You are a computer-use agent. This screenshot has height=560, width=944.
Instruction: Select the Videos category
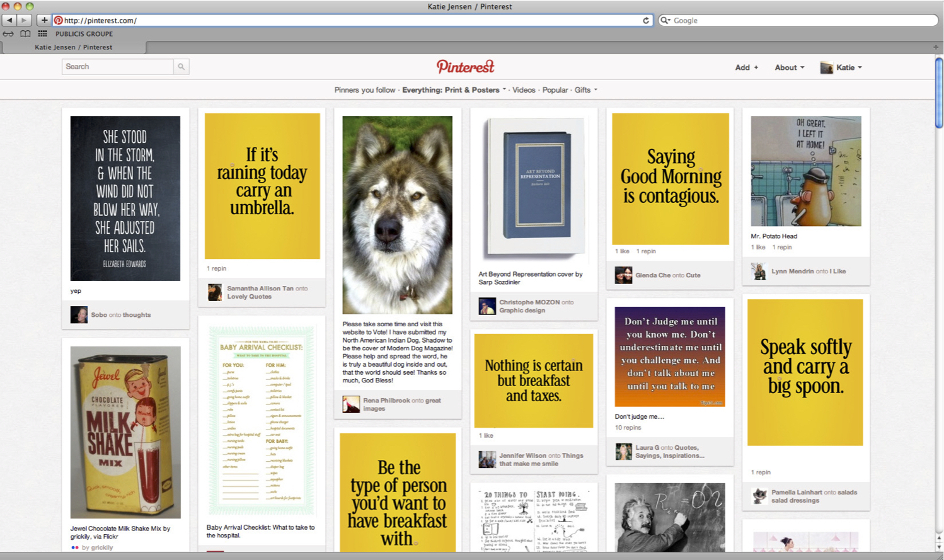pyautogui.click(x=524, y=90)
